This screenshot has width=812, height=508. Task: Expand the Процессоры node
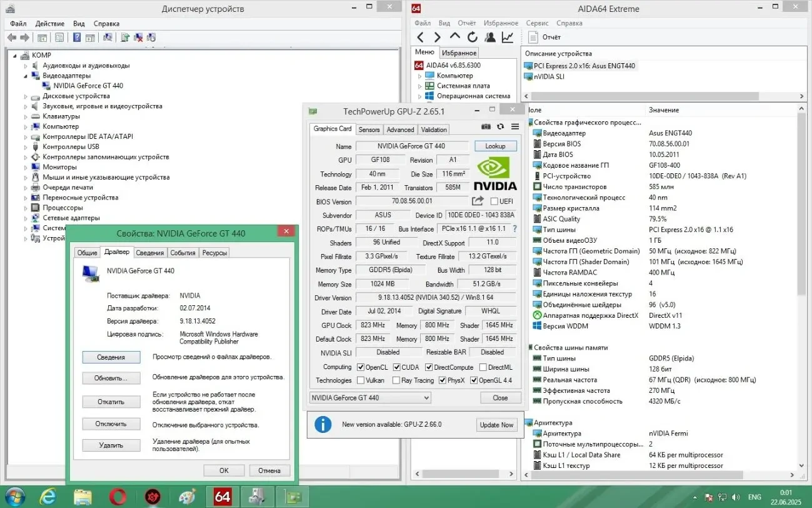[x=26, y=208]
